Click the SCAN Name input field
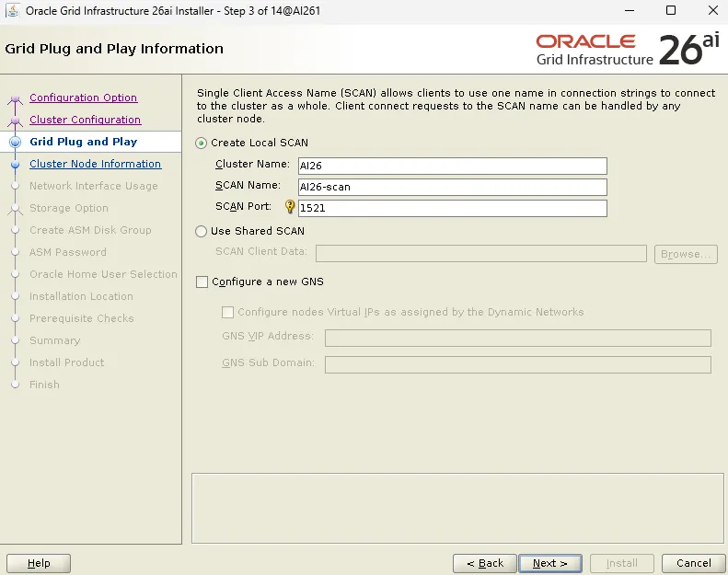The image size is (728, 575). [x=453, y=187]
